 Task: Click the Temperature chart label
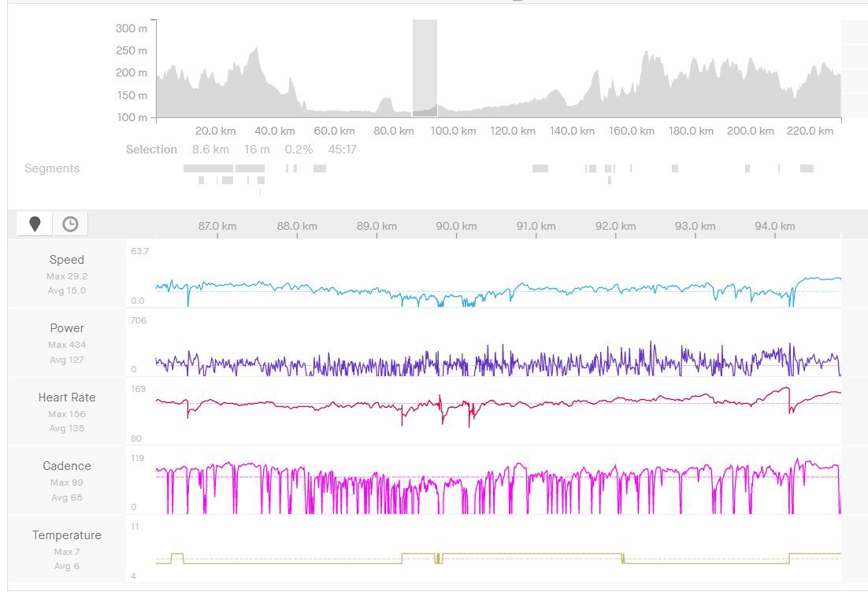click(x=67, y=534)
